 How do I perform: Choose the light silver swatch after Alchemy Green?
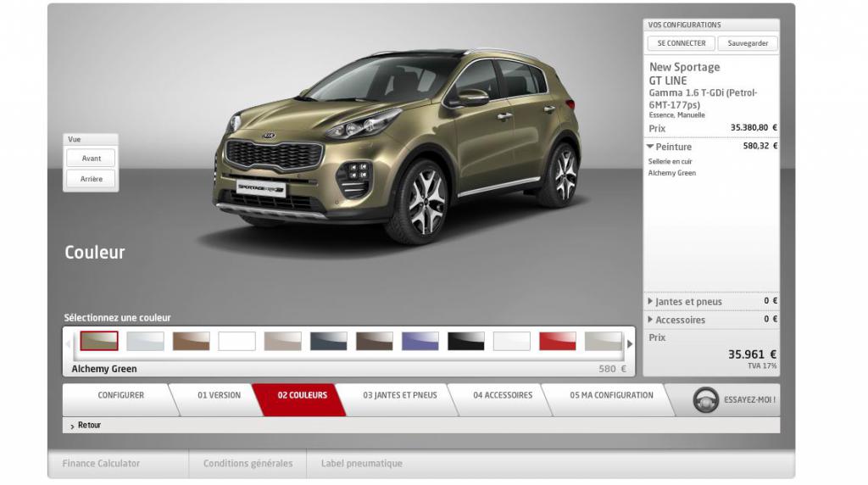(145, 341)
